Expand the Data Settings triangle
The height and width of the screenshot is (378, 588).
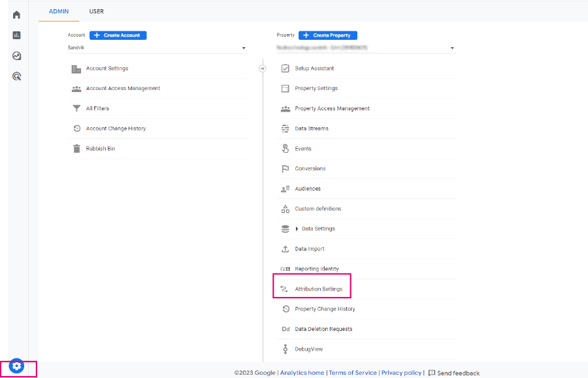click(297, 229)
